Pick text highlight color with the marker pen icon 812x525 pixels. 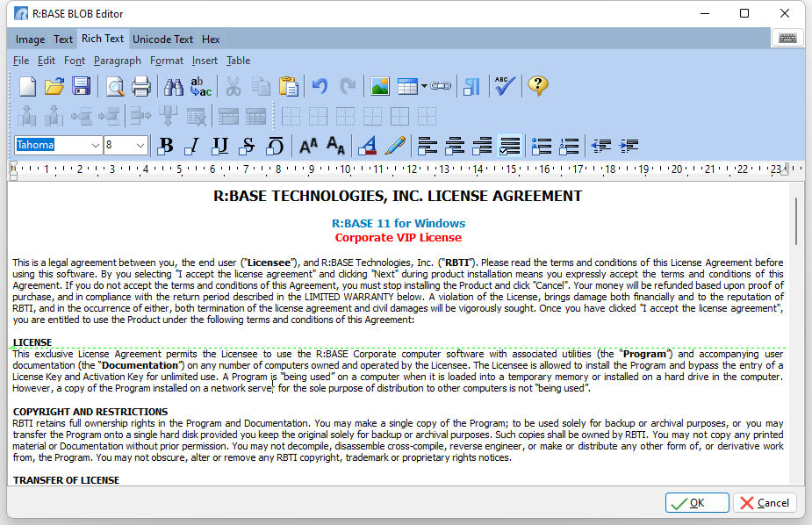tap(395, 146)
